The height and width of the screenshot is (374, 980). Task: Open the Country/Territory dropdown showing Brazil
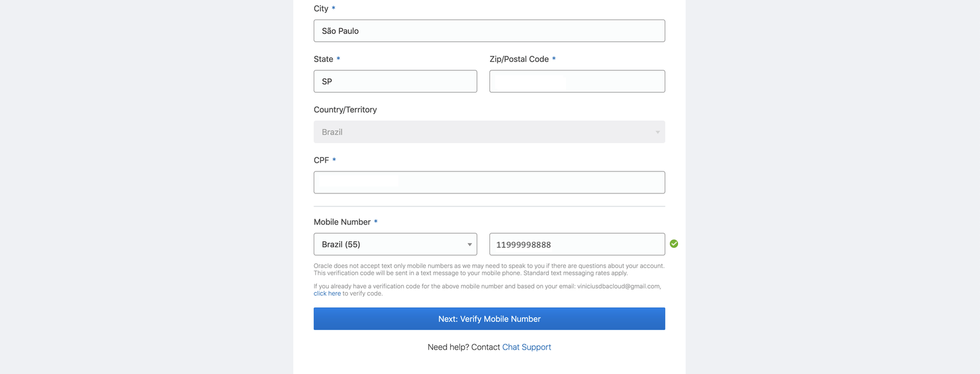489,132
